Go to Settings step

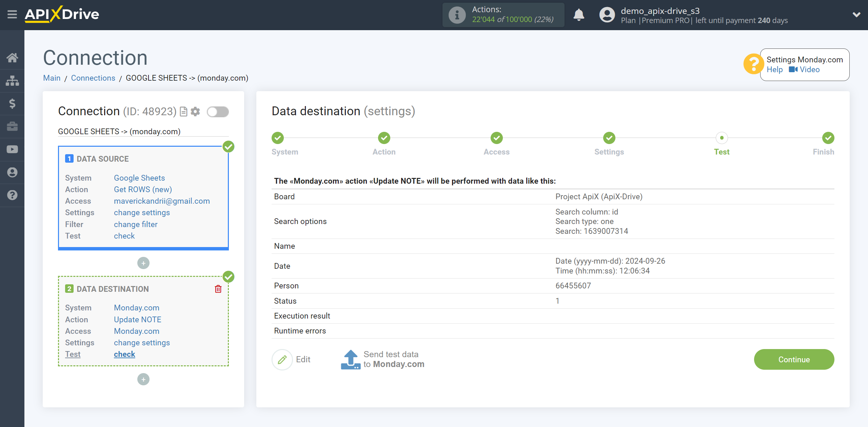(609, 138)
